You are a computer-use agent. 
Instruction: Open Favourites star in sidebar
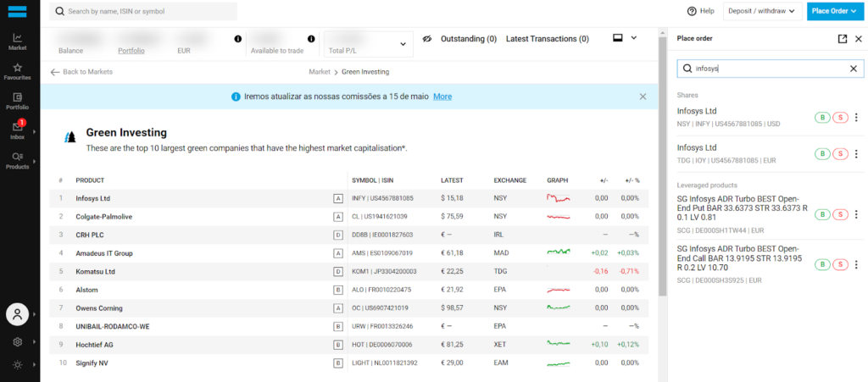pyautogui.click(x=18, y=71)
